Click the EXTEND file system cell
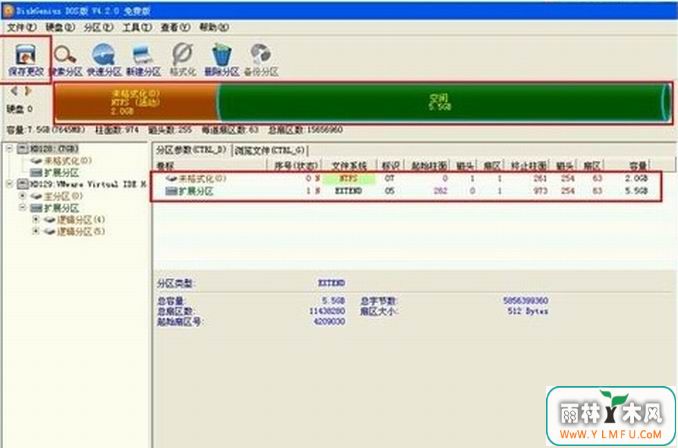Image resolution: width=678 pixels, height=448 pixels. pos(349,191)
